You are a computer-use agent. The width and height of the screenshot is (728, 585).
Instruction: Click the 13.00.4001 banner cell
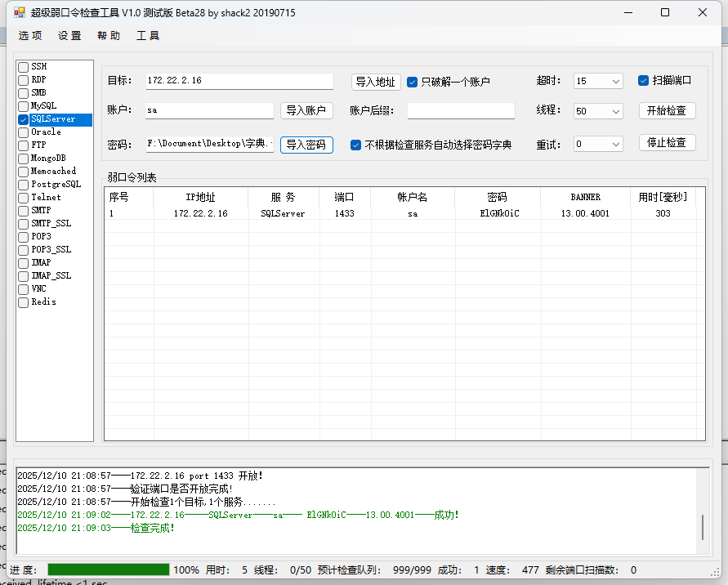[585, 213]
